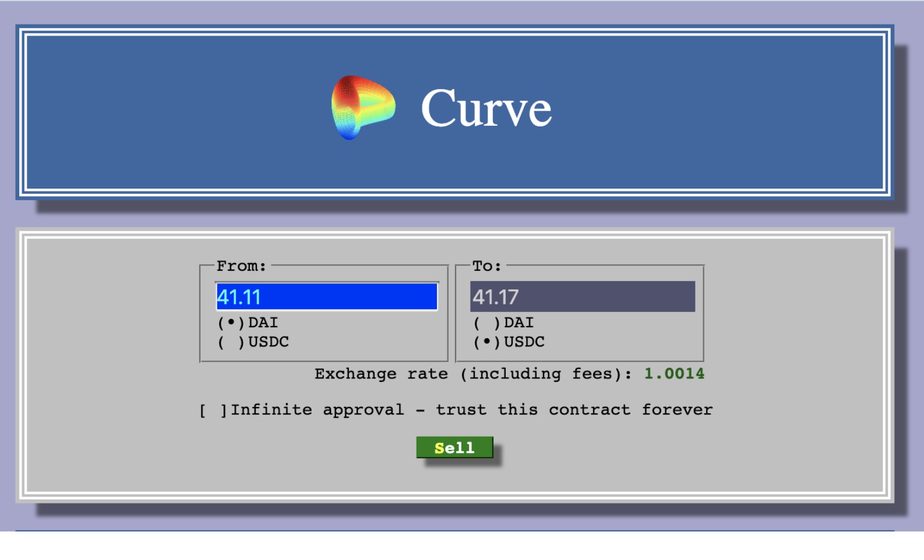Click the green Sell button
This screenshot has height=560, width=924.
454,448
